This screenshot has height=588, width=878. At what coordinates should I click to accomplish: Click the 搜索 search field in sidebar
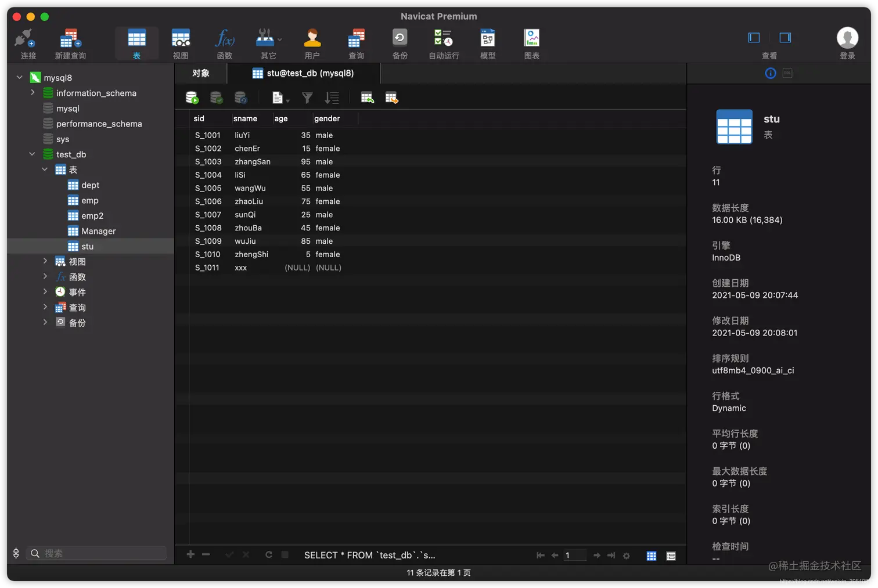point(98,553)
